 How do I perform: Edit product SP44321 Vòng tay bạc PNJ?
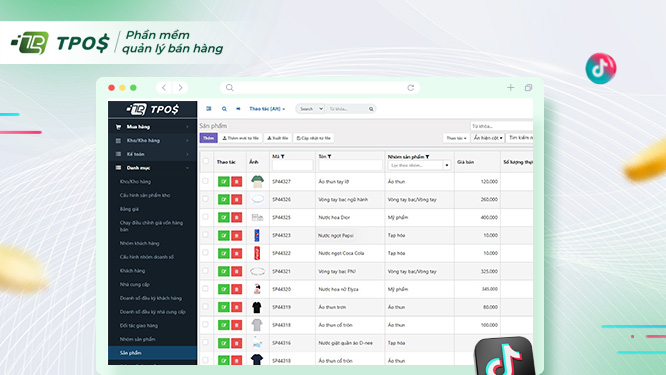[x=223, y=271]
